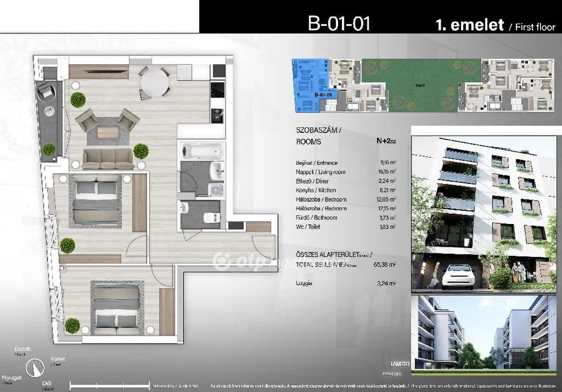
Task: Click the loggia lounge chair
Action: (x=47, y=91)
